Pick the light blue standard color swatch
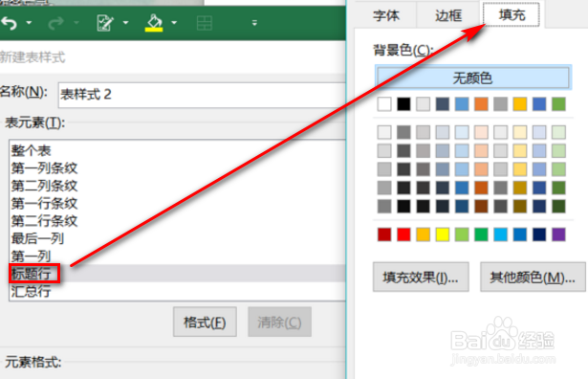 pyautogui.click(x=501, y=234)
